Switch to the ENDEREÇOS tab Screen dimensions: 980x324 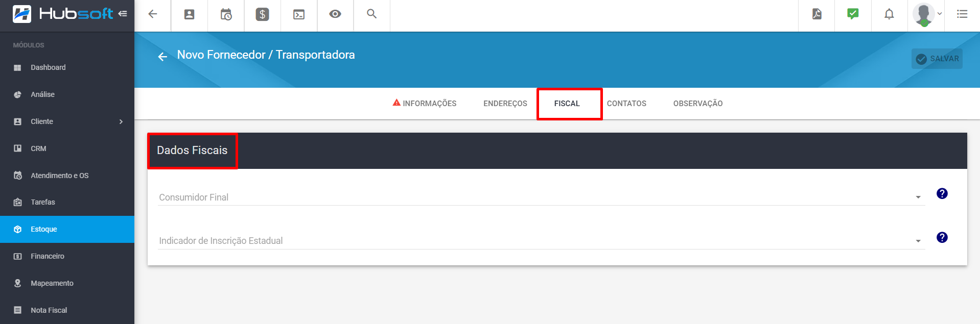[505, 104]
